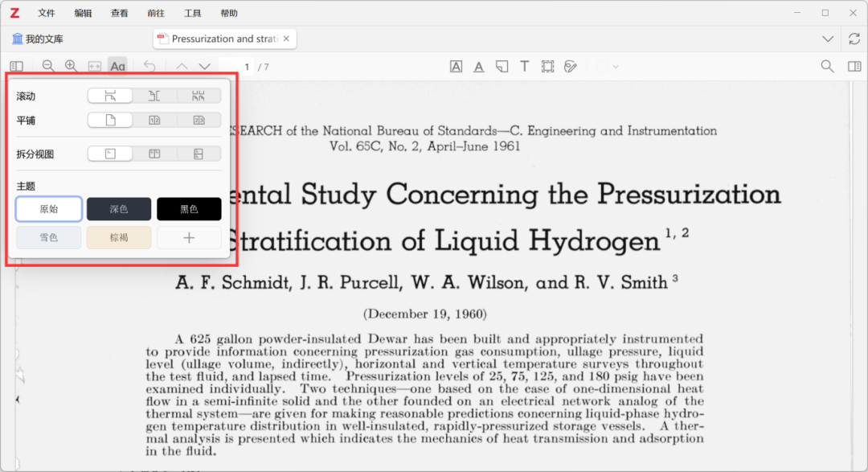Click the title word Pressurization
Viewport: 868px width, 472px height.
(x=690, y=195)
